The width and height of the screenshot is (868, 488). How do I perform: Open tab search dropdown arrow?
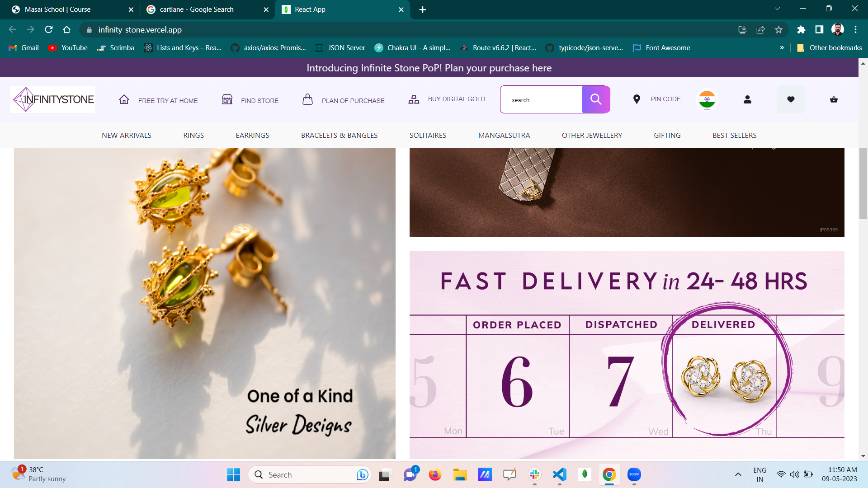coord(777,9)
